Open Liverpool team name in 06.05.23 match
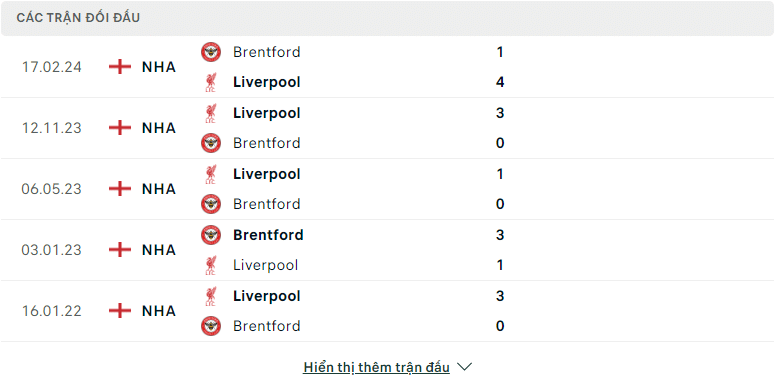This screenshot has height=389, width=777. [x=267, y=174]
